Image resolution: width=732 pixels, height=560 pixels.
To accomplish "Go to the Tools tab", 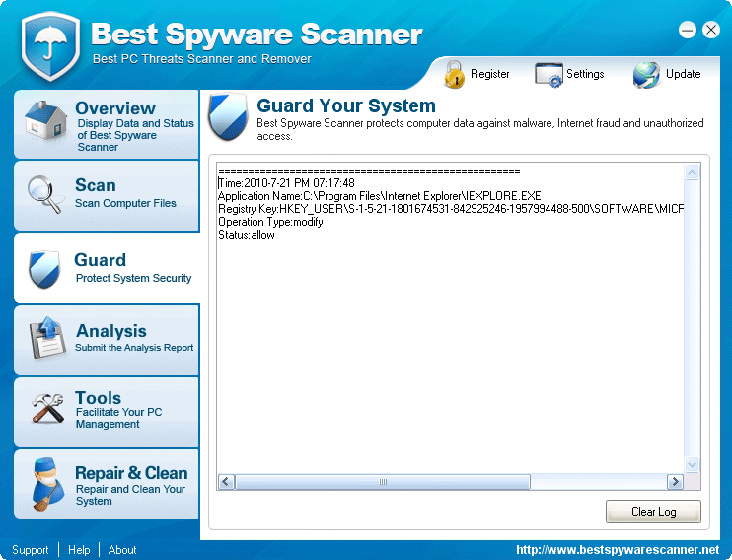I will coord(107,411).
